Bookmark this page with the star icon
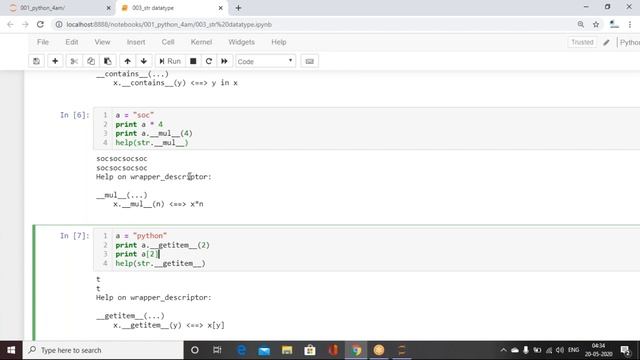Image resolution: width=640 pixels, height=360 pixels. pyautogui.click(x=596, y=24)
